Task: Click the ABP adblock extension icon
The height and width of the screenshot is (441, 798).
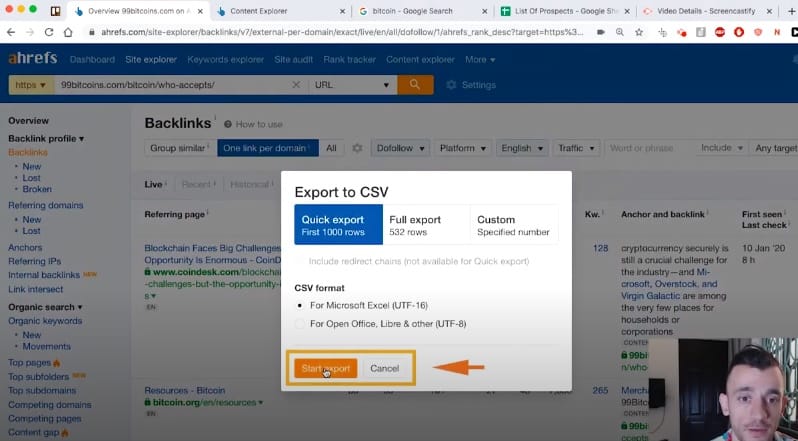Action: coord(720,32)
